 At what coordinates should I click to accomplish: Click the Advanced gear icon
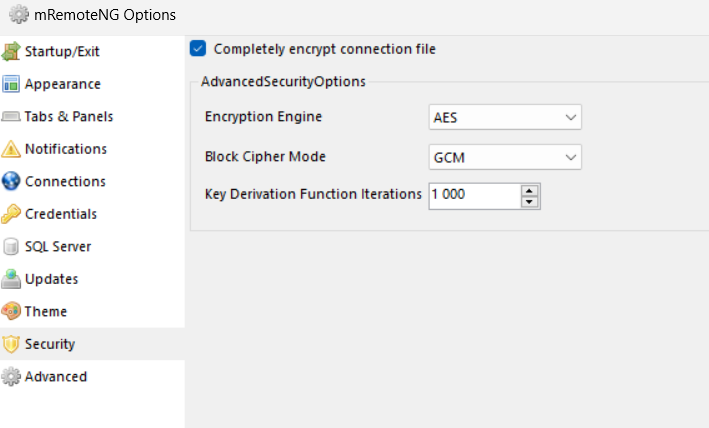pos(11,376)
